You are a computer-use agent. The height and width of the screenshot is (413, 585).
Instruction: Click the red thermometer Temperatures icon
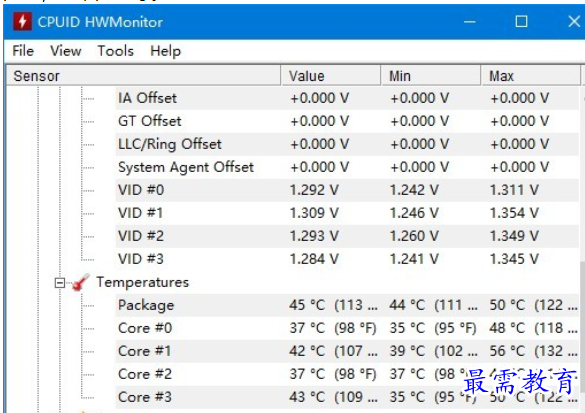(x=81, y=282)
